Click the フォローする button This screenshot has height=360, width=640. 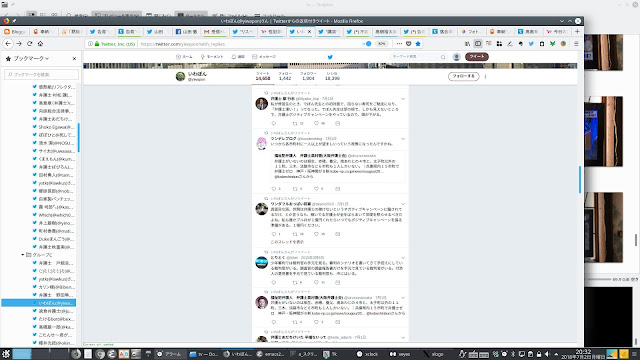click(x=463, y=76)
